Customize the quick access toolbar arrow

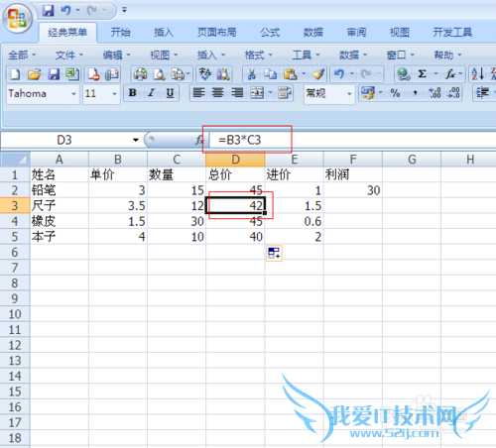[x=124, y=10]
